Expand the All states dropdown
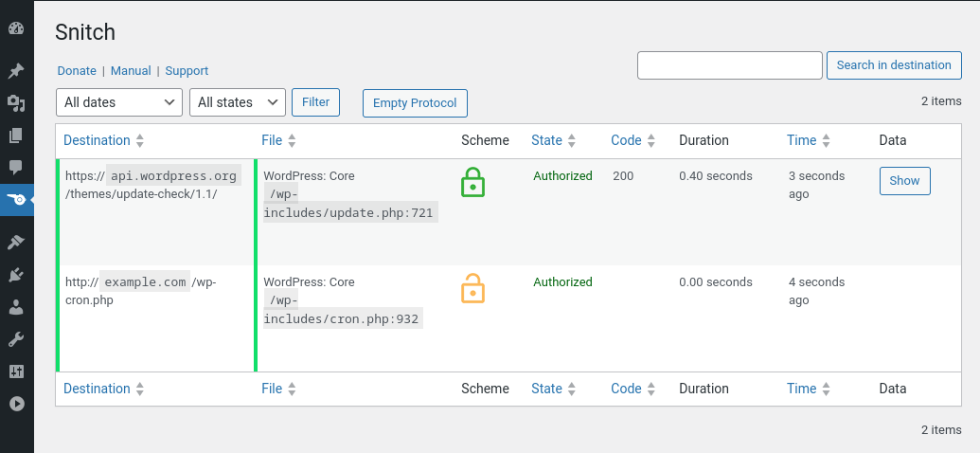 pyautogui.click(x=238, y=102)
